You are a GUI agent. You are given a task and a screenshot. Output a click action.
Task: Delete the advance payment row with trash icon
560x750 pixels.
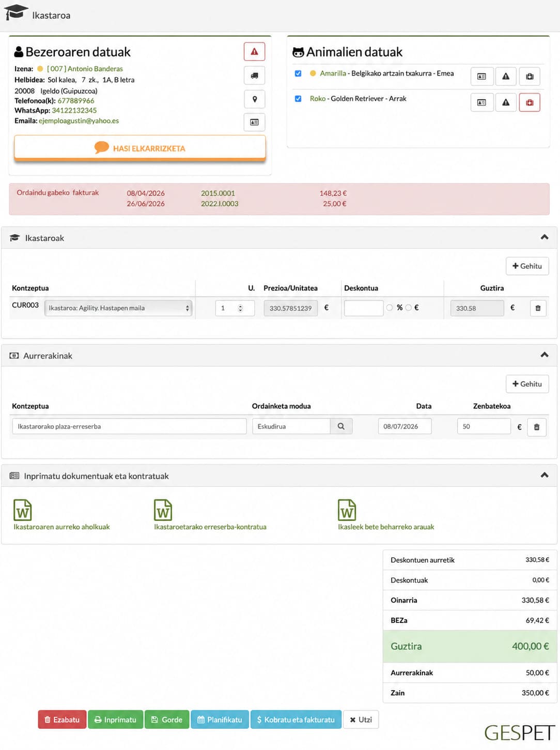(537, 427)
